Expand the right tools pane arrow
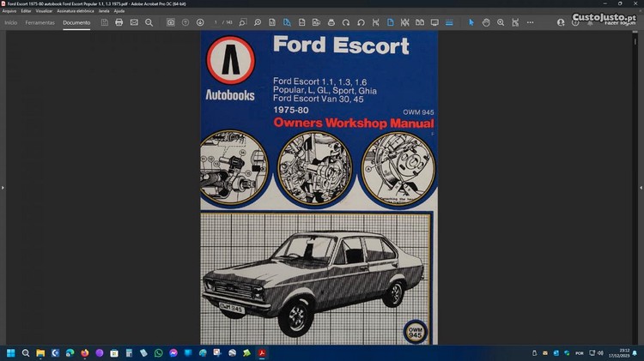Image resolution: width=644 pixels, height=361 pixels. (641, 187)
